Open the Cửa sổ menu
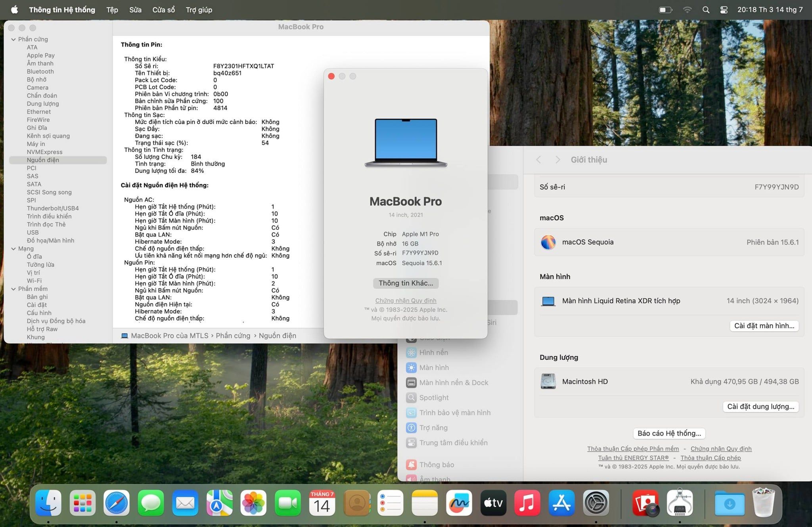This screenshot has width=812, height=527. point(163,10)
